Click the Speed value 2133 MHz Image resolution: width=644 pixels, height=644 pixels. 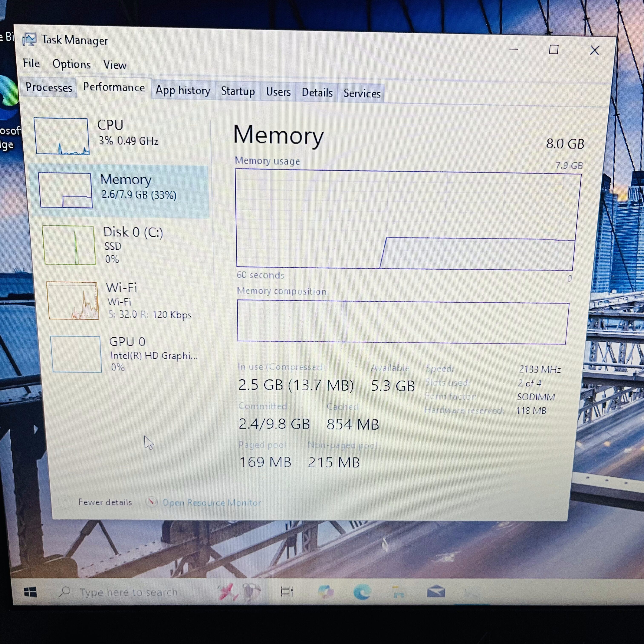click(540, 369)
